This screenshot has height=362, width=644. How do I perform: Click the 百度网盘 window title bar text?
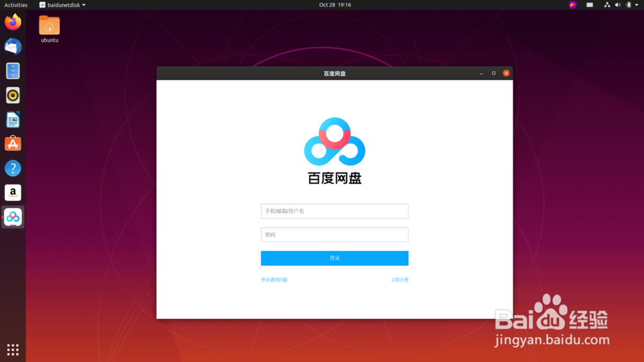pyautogui.click(x=334, y=73)
